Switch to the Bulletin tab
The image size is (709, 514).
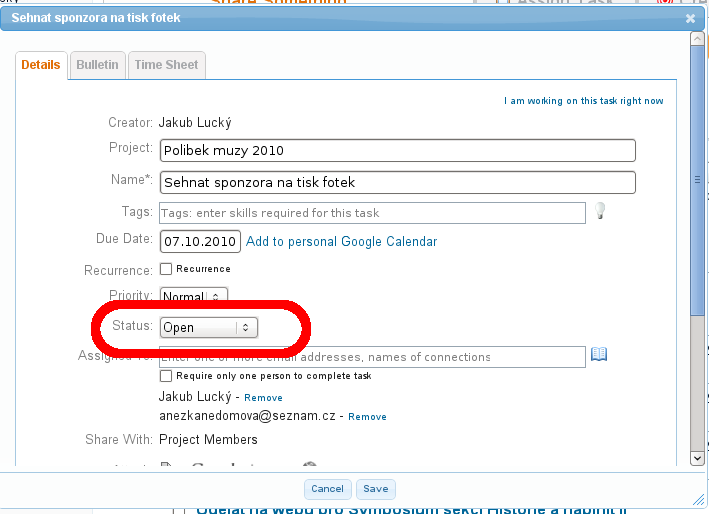tap(97, 65)
